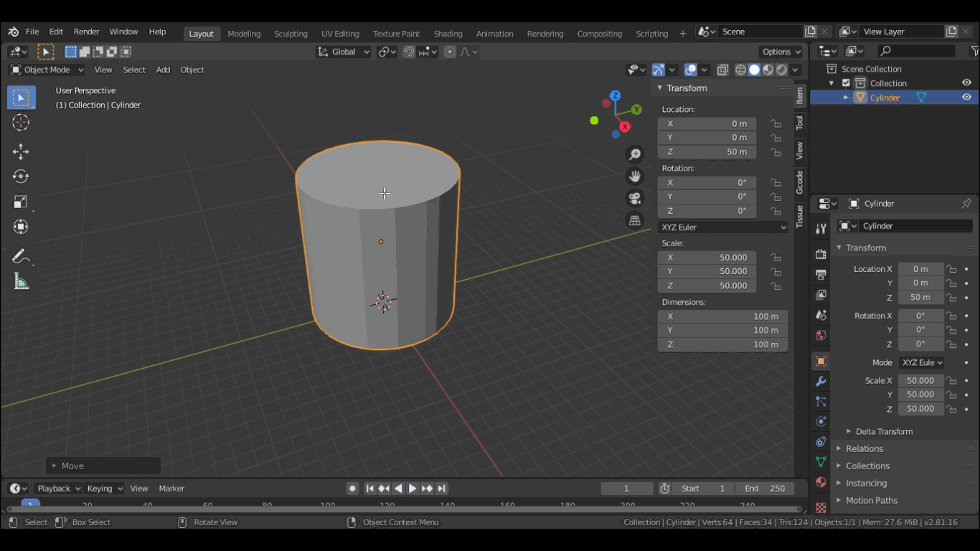Activate the Scale tool
The width and height of the screenshot is (980, 551).
(x=21, y=202)
